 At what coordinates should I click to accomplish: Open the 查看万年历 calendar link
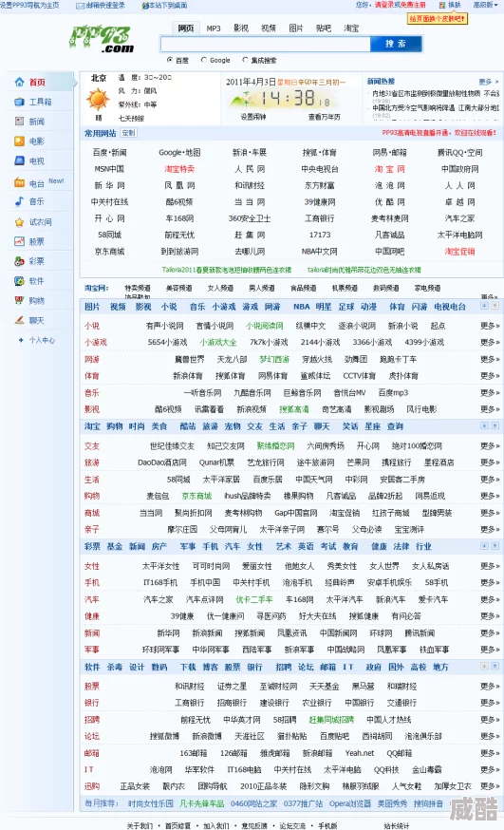[325, 117]
